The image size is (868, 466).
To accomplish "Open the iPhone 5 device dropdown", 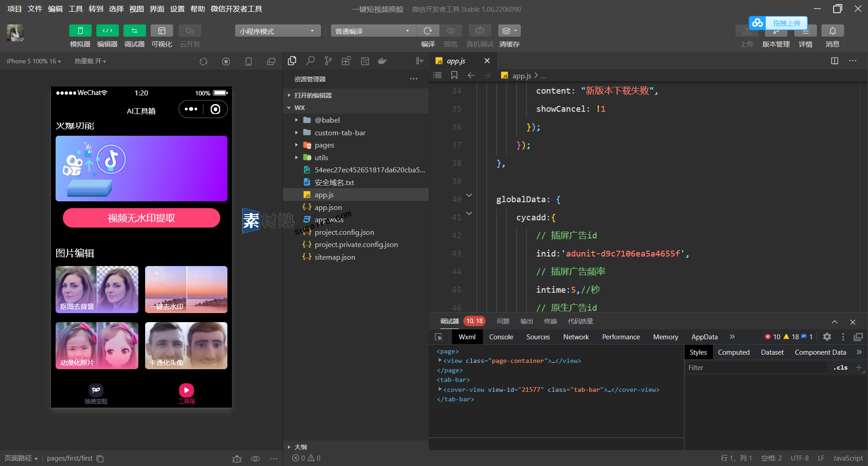I will (x=33, y=61).
